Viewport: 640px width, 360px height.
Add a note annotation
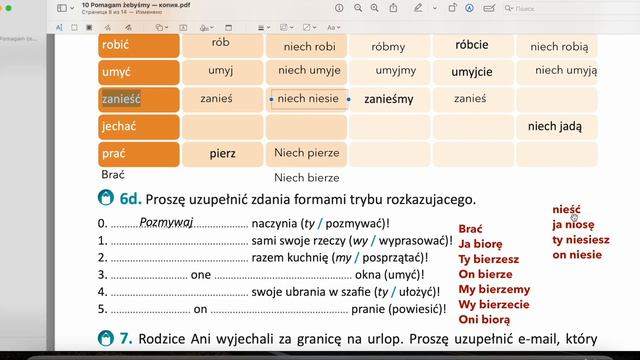(x=229, y=27)
